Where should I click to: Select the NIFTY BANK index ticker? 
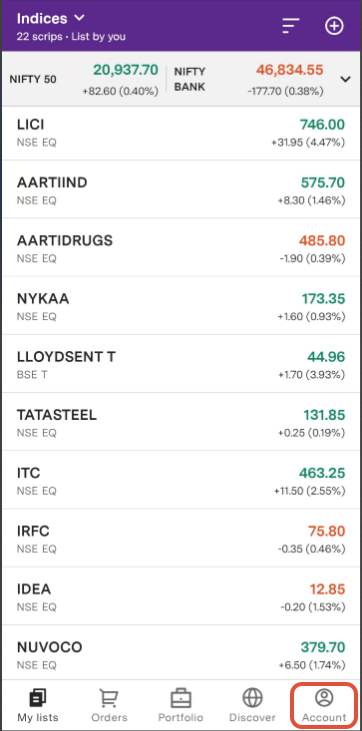click(x=249, y=79)
